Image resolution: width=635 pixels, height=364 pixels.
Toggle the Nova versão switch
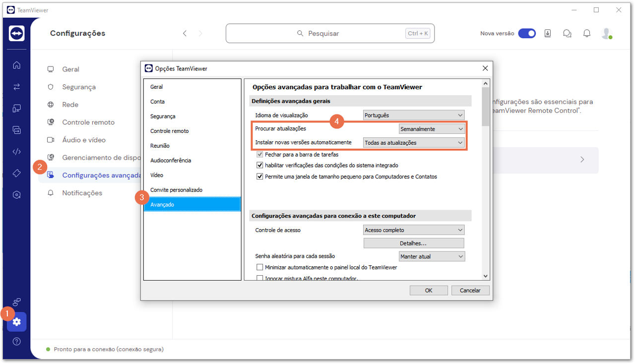(527, 33)
